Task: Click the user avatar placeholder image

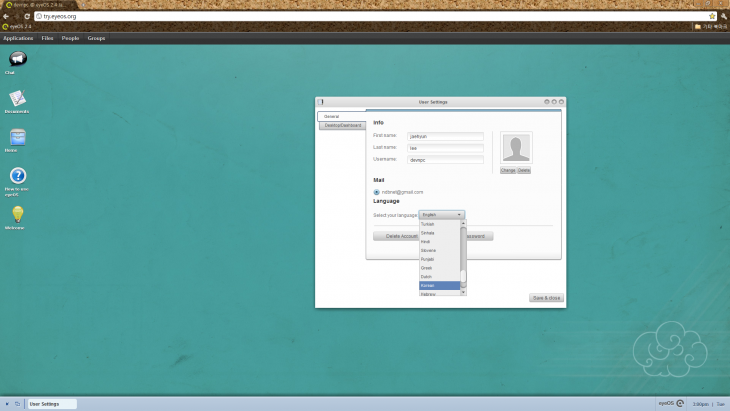Action: pos(516,149)
